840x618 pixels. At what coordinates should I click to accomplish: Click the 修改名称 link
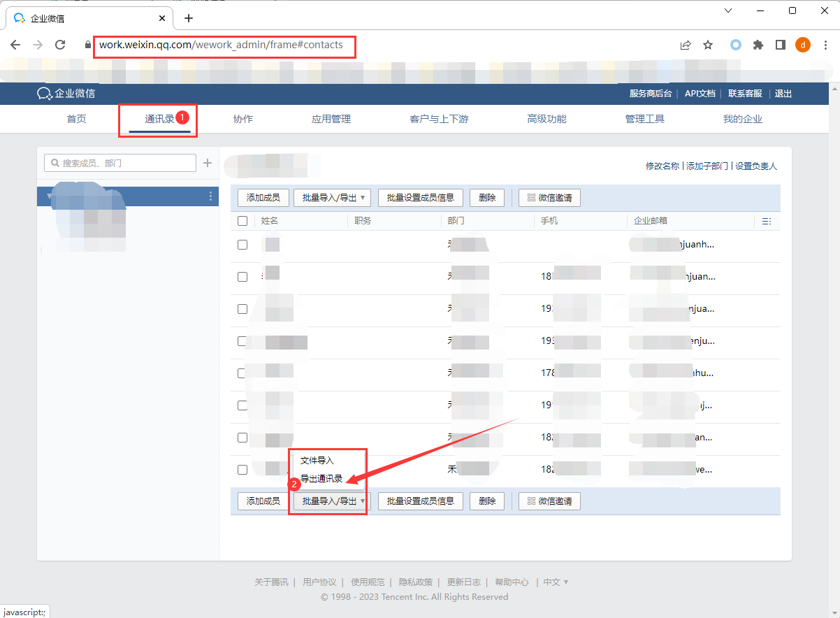pyautogui.click(x=662, y=166)
